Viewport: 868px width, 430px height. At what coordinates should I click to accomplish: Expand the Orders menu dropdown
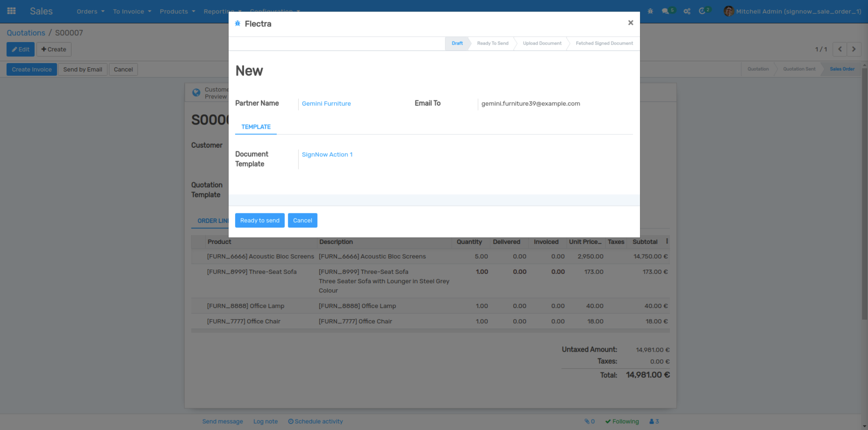90,11
